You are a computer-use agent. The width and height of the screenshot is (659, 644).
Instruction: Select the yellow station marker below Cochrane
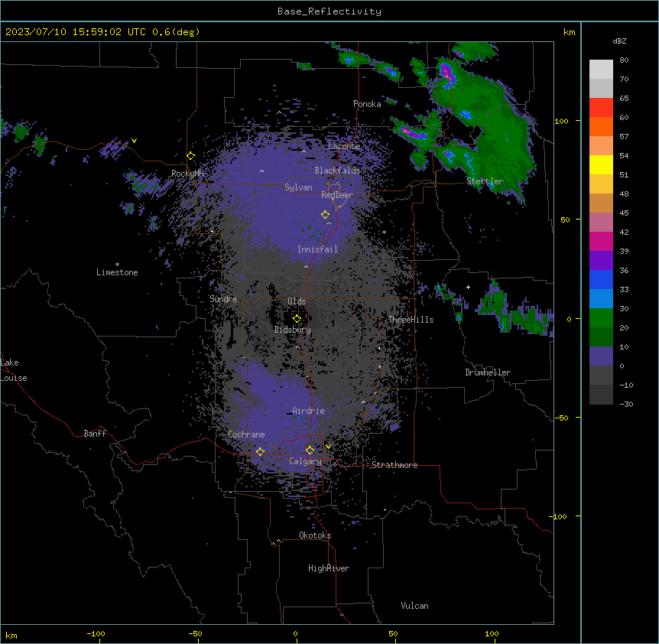click(260, 451)
